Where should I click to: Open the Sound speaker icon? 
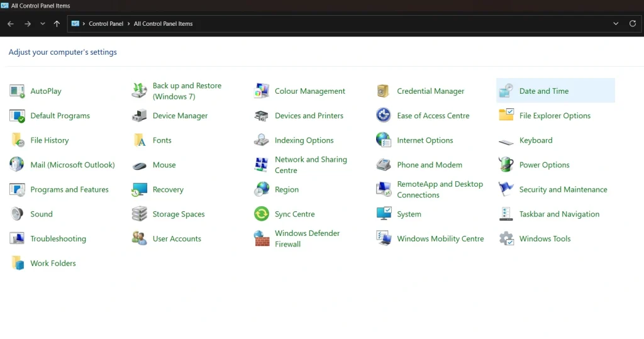coord(17,214)
